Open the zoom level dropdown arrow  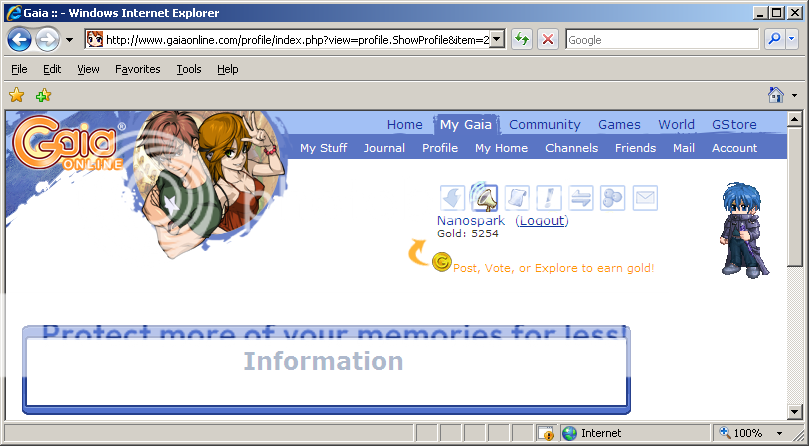pyautogui.click(x=780, y=433)
